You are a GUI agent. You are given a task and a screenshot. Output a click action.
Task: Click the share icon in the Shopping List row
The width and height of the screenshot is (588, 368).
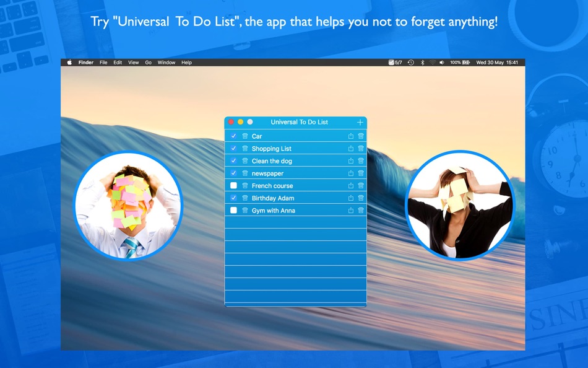pos(350,148)
